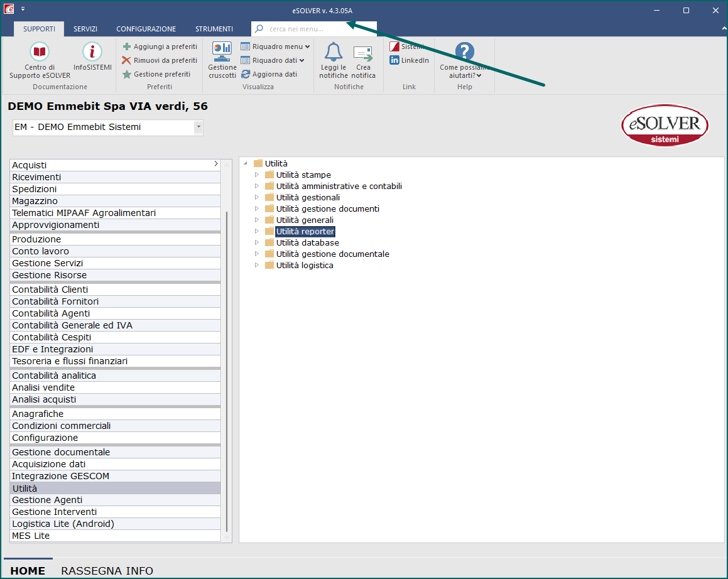Select Contabilità Generale ed IVA

[x=115, y=325]
